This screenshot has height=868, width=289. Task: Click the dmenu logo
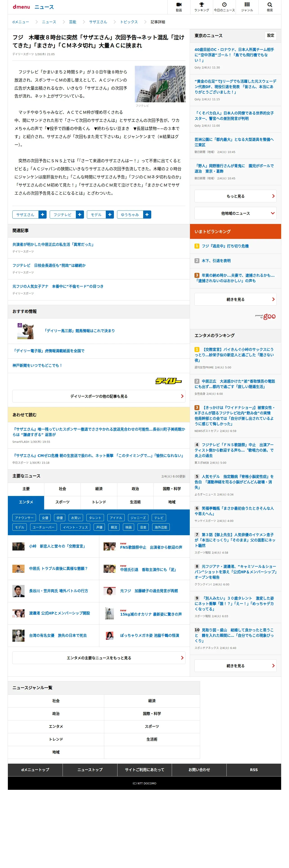(x=21, y=7)
